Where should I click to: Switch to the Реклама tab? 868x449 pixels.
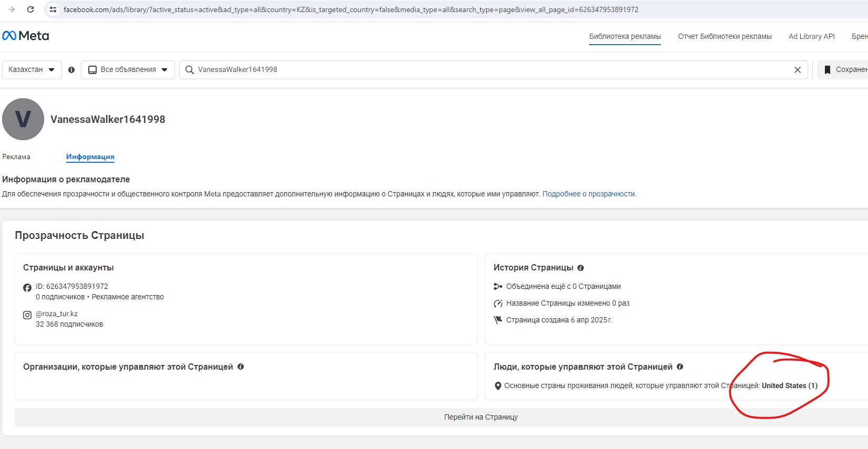(16, 156)
